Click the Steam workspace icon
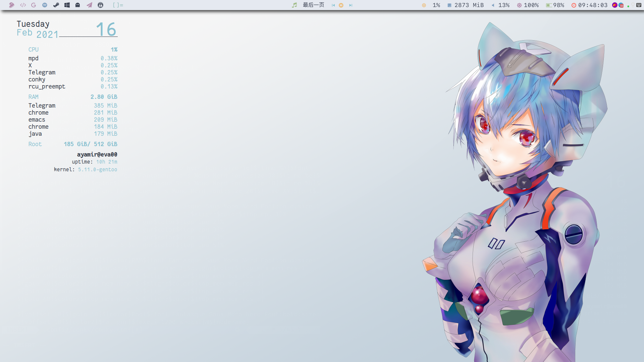The height and width of the screenshot is (362, 644). (x=56, y=5)
